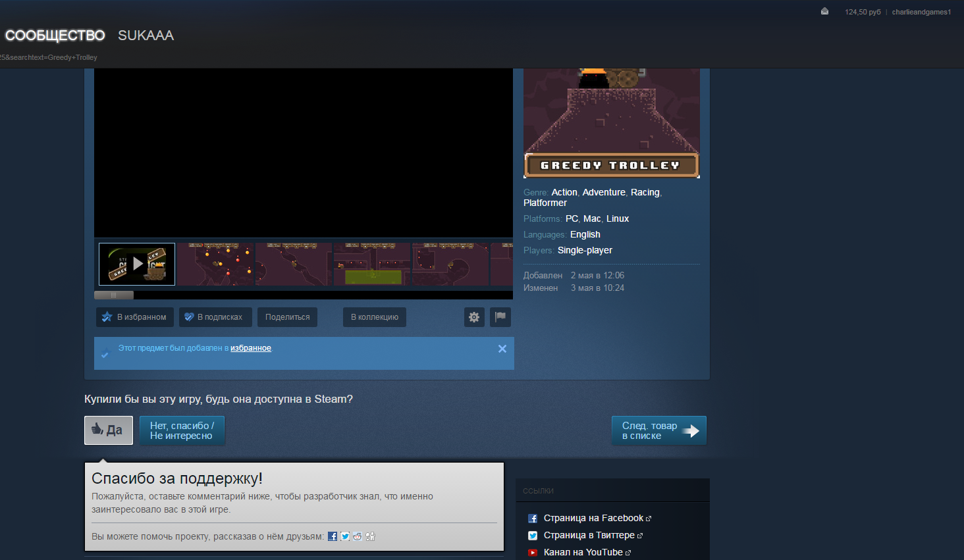Click the 'Racing' genre tag

coord(645,192)
